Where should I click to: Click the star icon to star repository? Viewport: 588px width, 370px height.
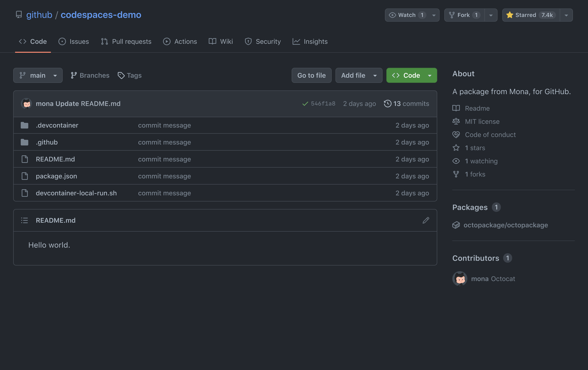point(509,15)
